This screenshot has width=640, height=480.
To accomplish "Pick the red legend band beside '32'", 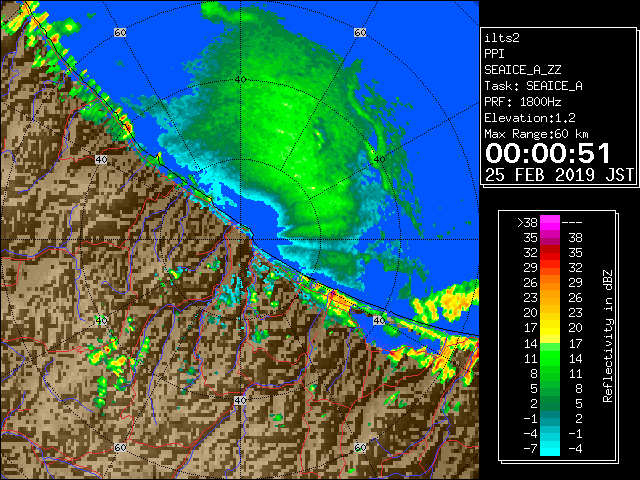I will click(550, 253).
